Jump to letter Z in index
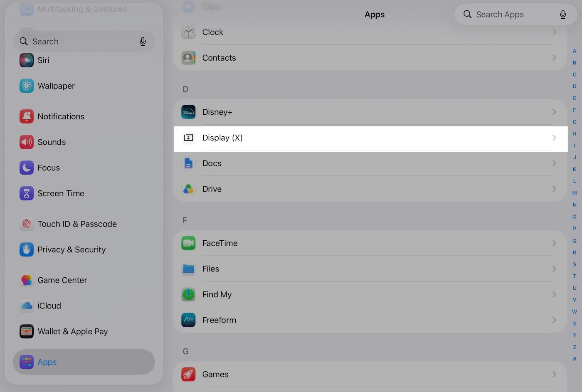The height and width of the screenshot is (392, 582). (x=575, y=347)
